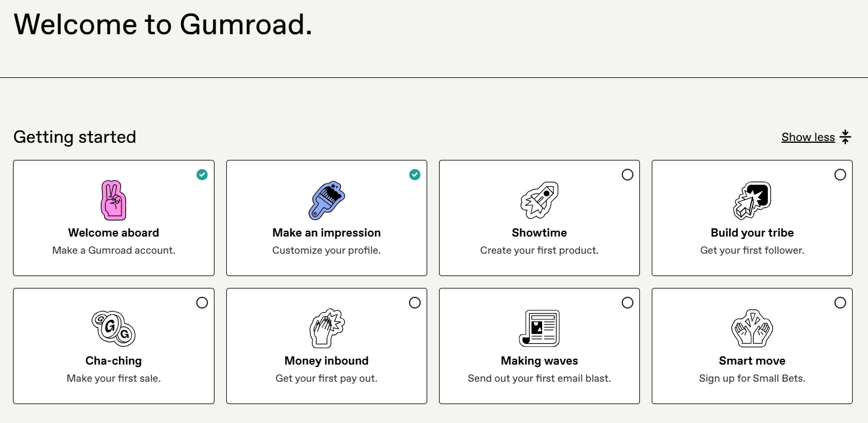
Task: Toggle the green check on Make an impression
Action: [x=415, y=175]
